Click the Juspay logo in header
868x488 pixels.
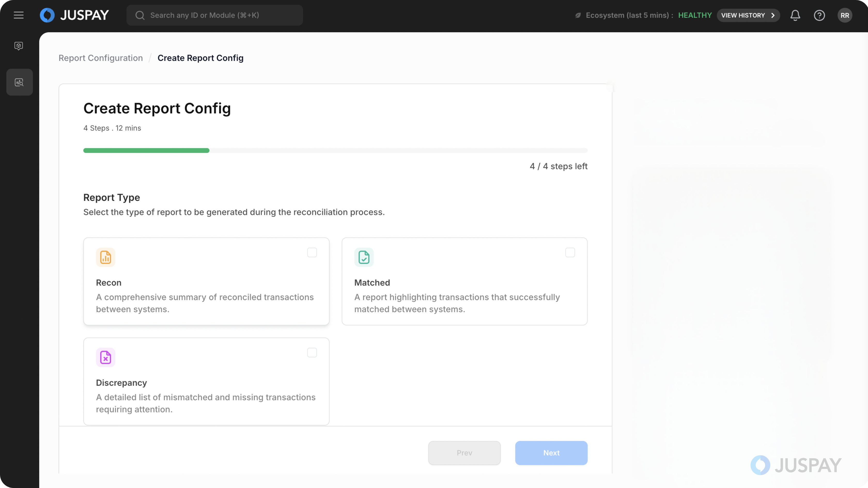point(74,15)
